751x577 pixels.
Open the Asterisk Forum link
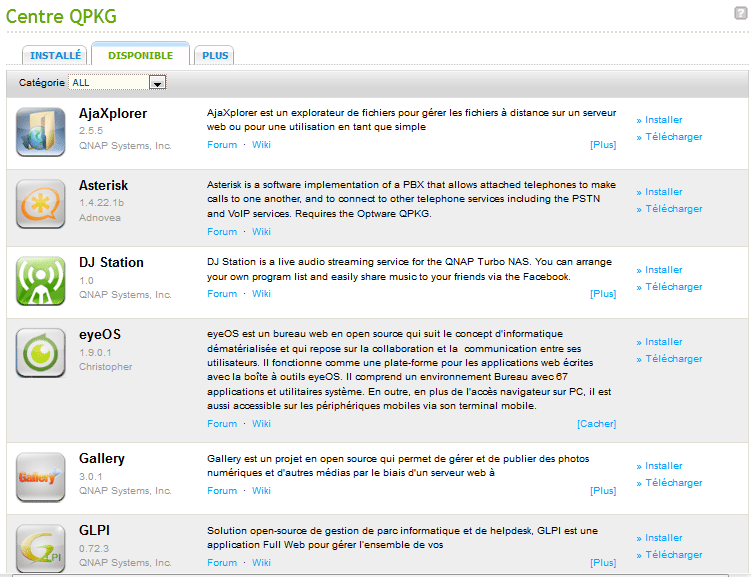(x=222, y=232)
